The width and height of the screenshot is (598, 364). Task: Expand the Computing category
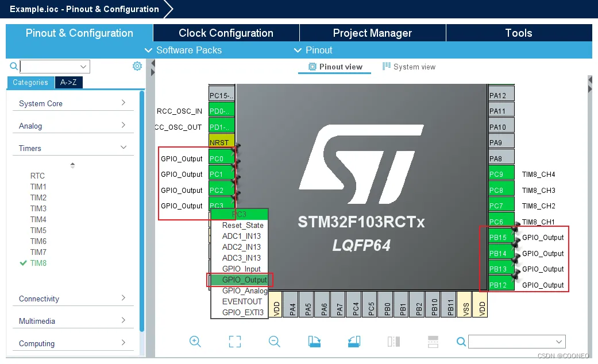pyautogui.click(x=73, y=343)
